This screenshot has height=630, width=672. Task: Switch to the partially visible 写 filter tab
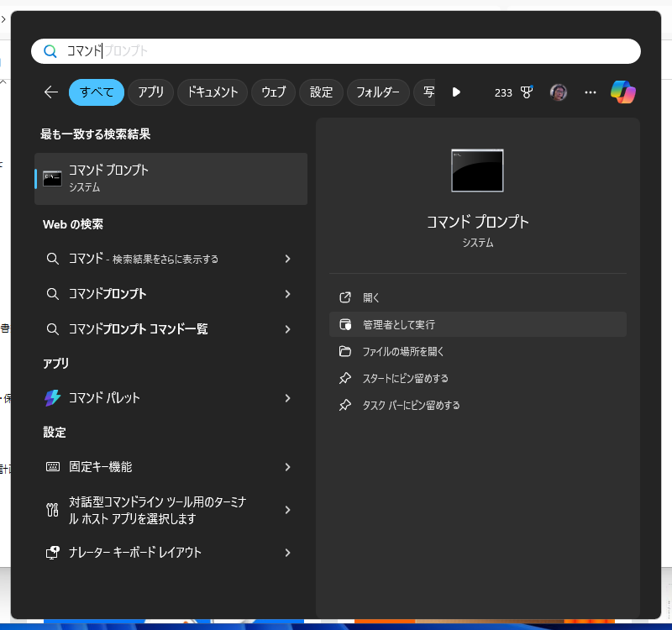(425, 92)
